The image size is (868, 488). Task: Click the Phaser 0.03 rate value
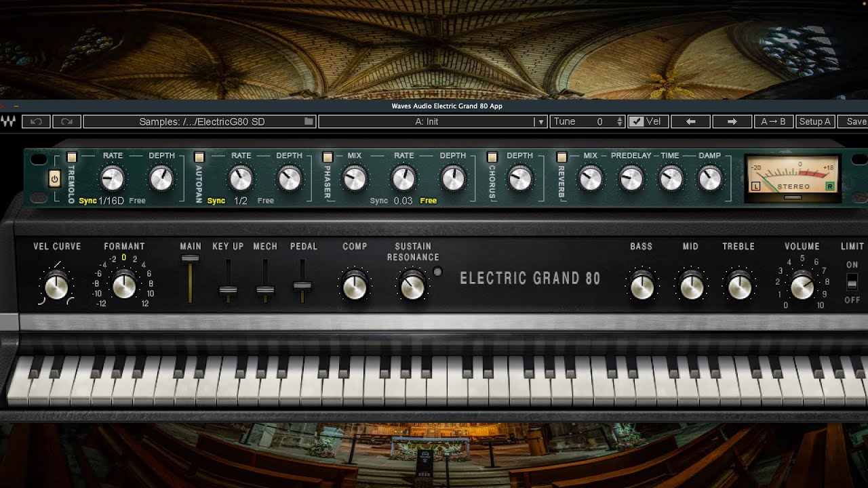coord(403,201)
